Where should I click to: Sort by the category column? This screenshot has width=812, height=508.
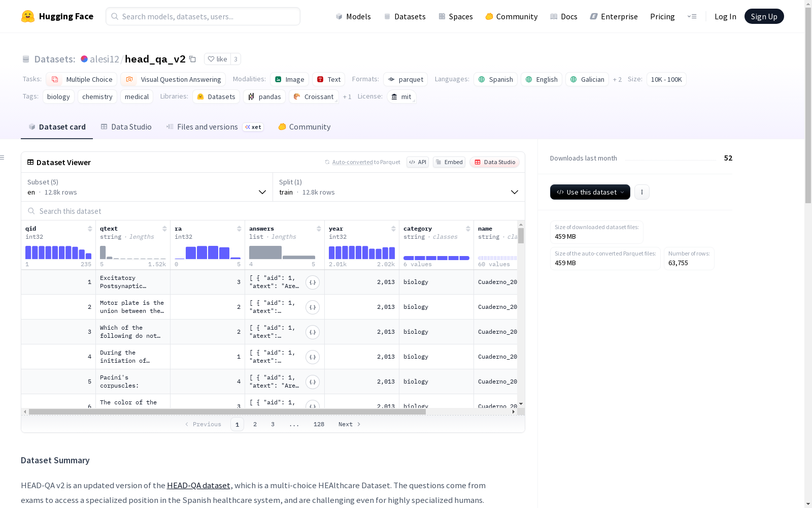tap(468, 229)
